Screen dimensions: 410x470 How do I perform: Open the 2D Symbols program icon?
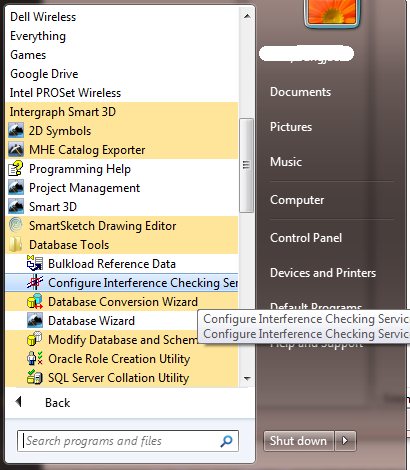pos(16,131)
